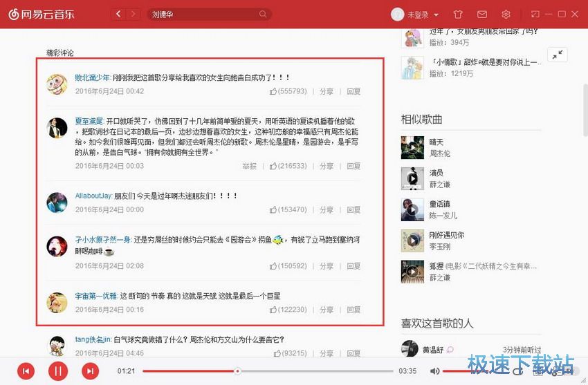Image resolution: width=588 pixels, height=385 pixels.
Task: Open user profile 夏至鸢尾
Action: pos(89,121)
